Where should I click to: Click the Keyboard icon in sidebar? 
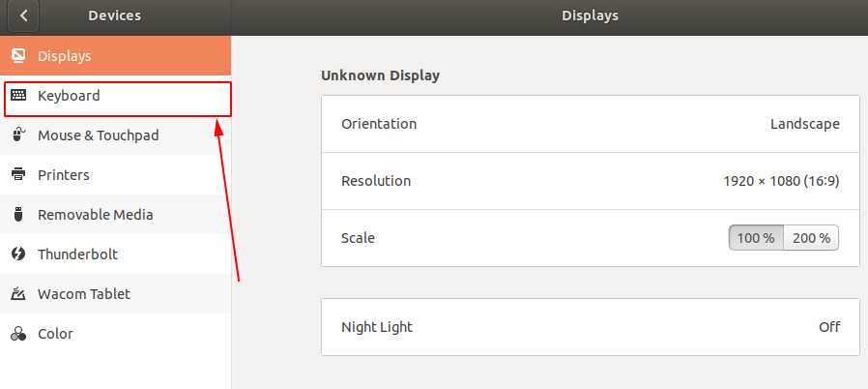coord(18,96)
